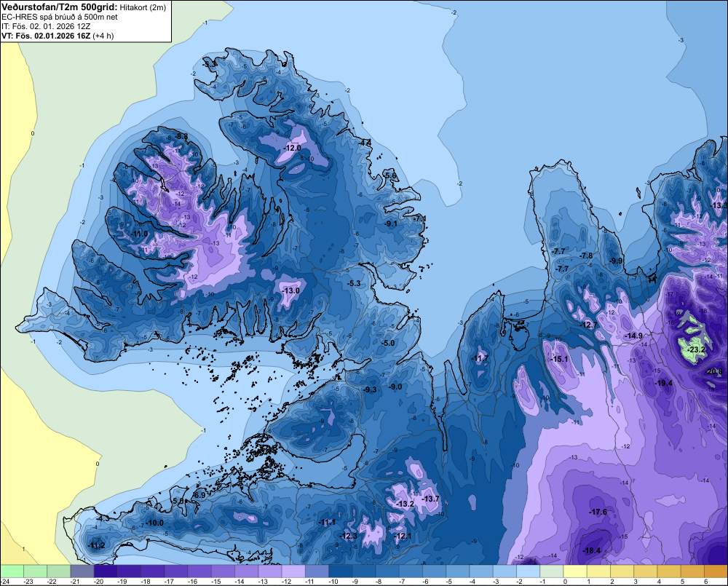Image resolution: width=728 pixels, height=586 pixels.
Task: Click the '-15' number in the legend scale
Action: pyautogui.click(x=216, y=582)
